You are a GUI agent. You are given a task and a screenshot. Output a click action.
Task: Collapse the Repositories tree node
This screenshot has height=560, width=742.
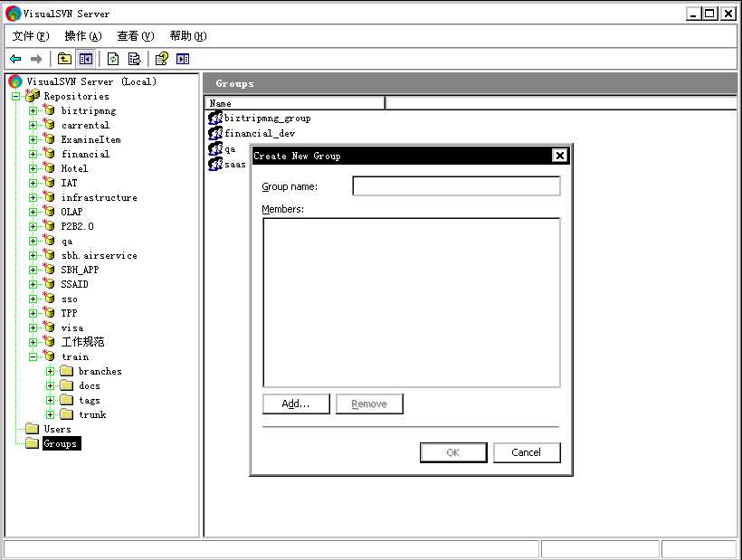pyautogui.click(x=16, y=96)
